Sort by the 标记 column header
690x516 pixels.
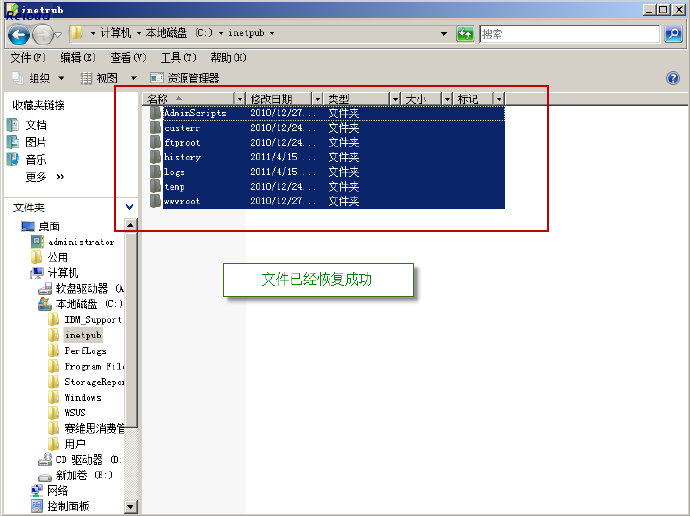pyautogui.click(x=473, y=99)
